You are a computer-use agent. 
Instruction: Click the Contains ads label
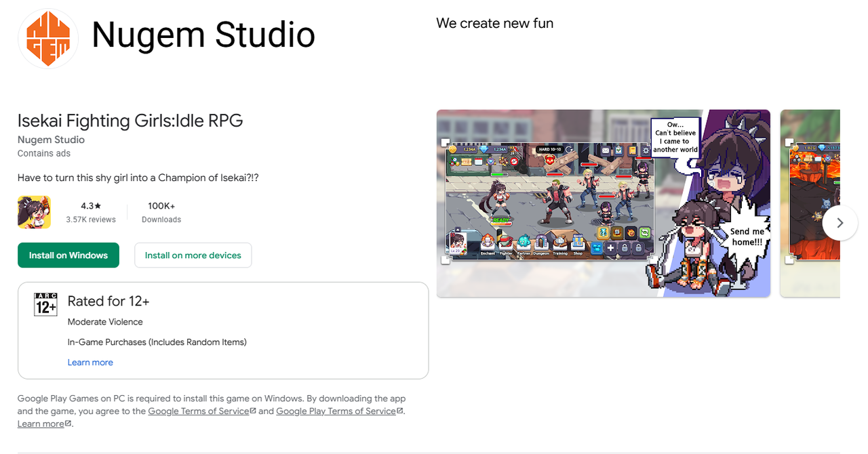(x=44, y=153)
